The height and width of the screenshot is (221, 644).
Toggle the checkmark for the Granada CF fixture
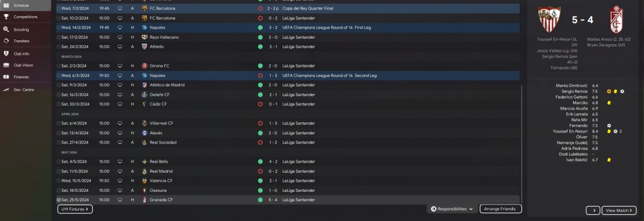pos(58,200)
